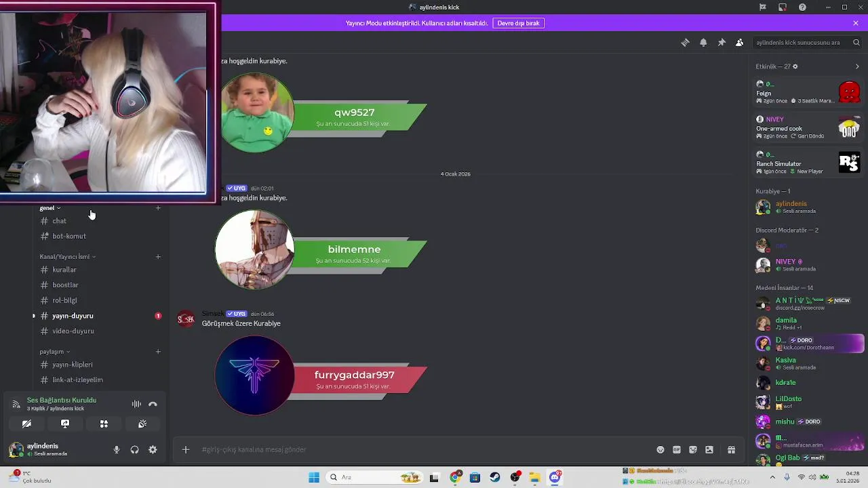Click plus attachment button in message box
This screenshot has height=488, width=868.
pos(185,449)
